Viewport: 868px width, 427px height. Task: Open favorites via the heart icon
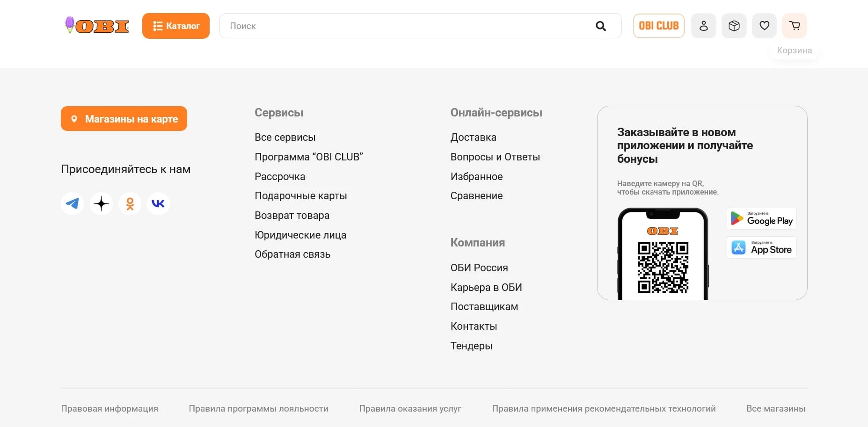[x=765, y=26]
